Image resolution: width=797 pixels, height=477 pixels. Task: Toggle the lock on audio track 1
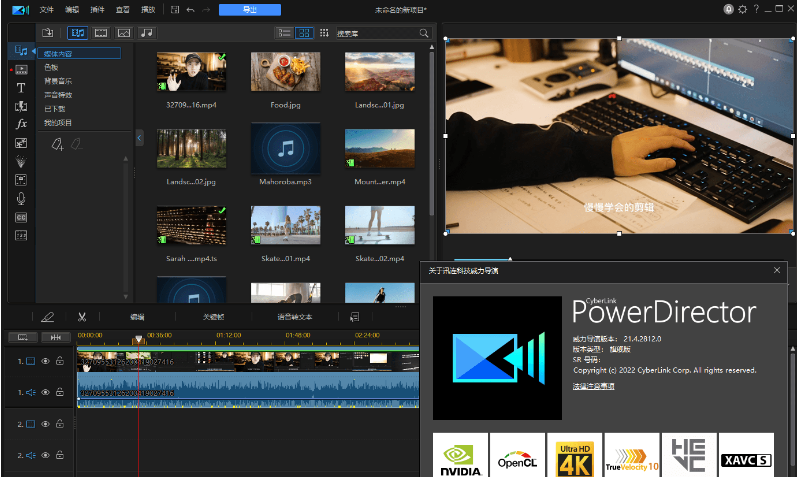tap(60, 392)
